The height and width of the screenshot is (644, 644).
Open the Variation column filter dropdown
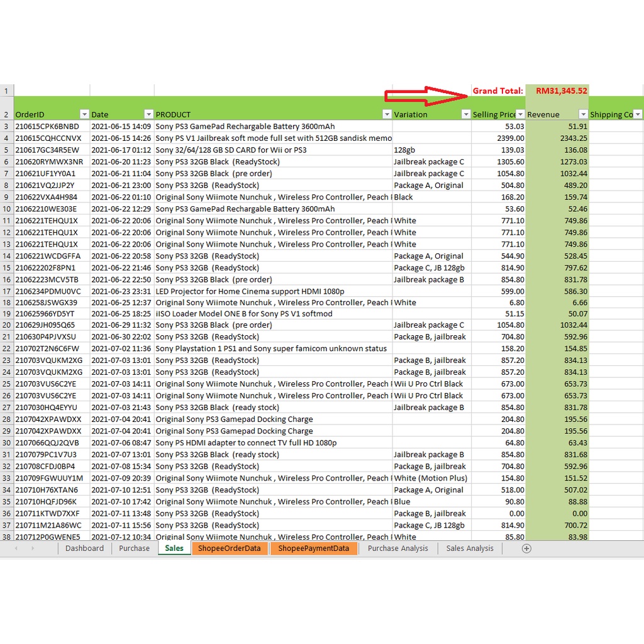(466, 114)
